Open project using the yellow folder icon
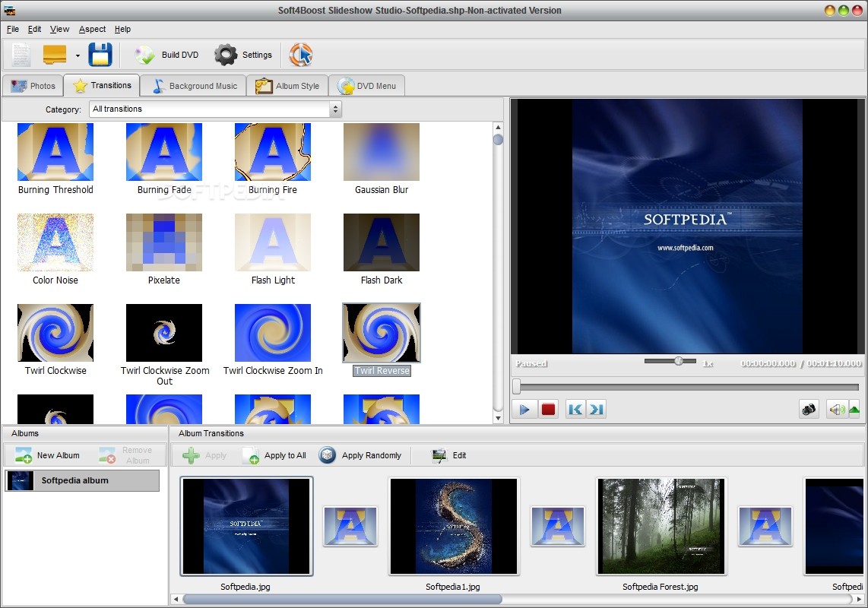The height and width of the screenshot is (608, 868). 55,55
